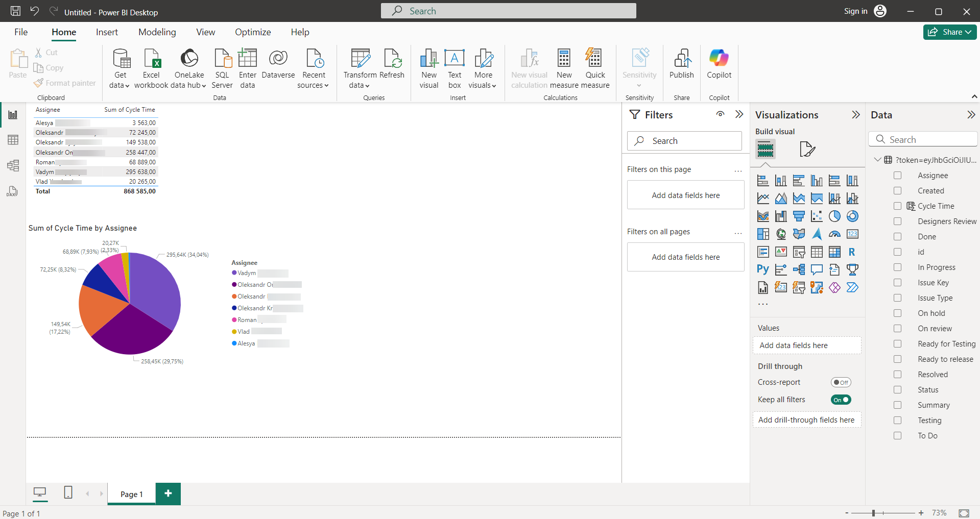Image resolution: width=980 pixels, height=519 pixels.
Task: Add a New measure calculation
Action: [564, 69]
